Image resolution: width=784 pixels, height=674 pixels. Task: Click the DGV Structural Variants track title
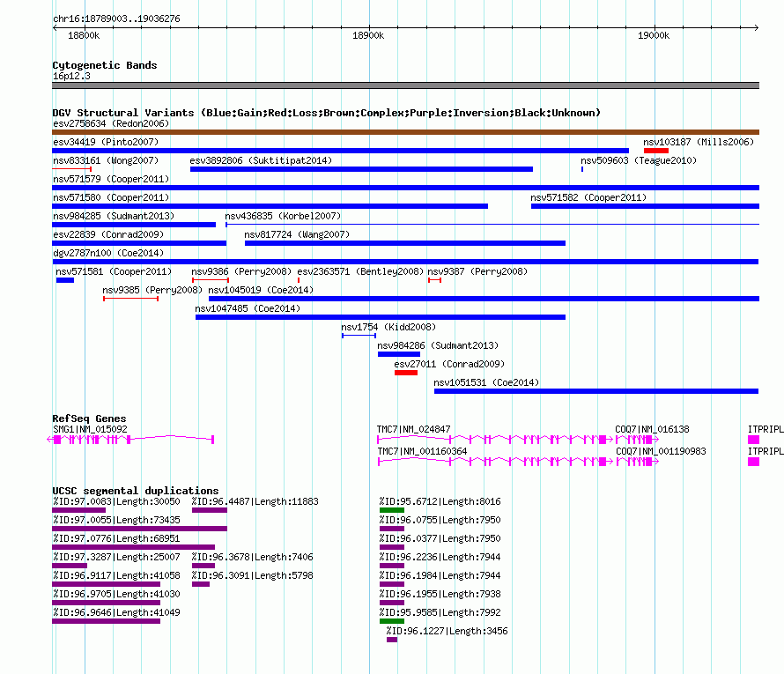point(326,113)
